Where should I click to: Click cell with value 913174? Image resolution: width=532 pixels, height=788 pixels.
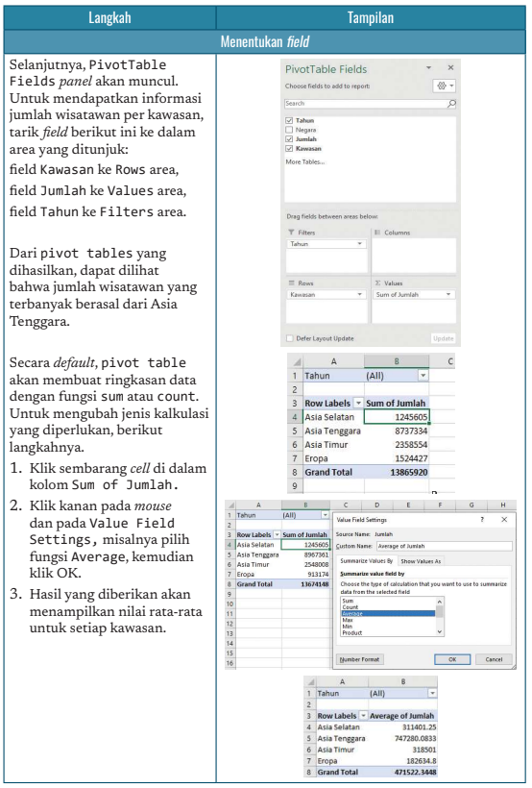(x=305, y=575)
